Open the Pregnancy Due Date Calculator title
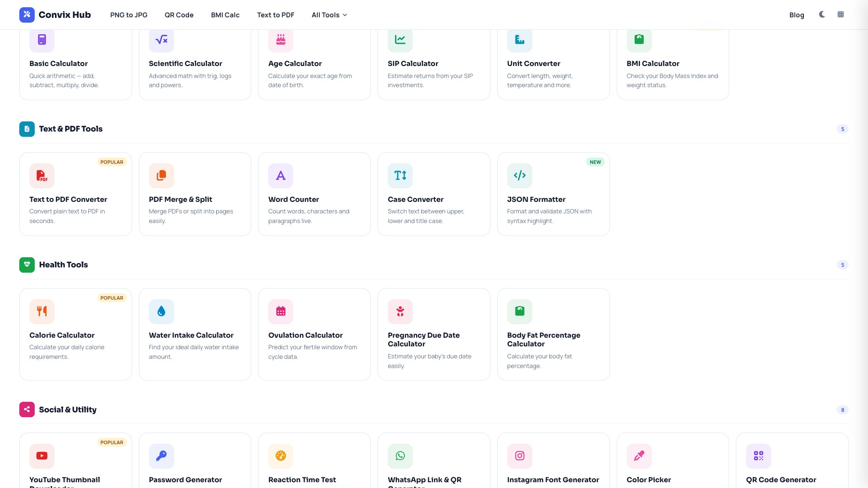This screenshot has width=868, height=488. click(424, 340)
